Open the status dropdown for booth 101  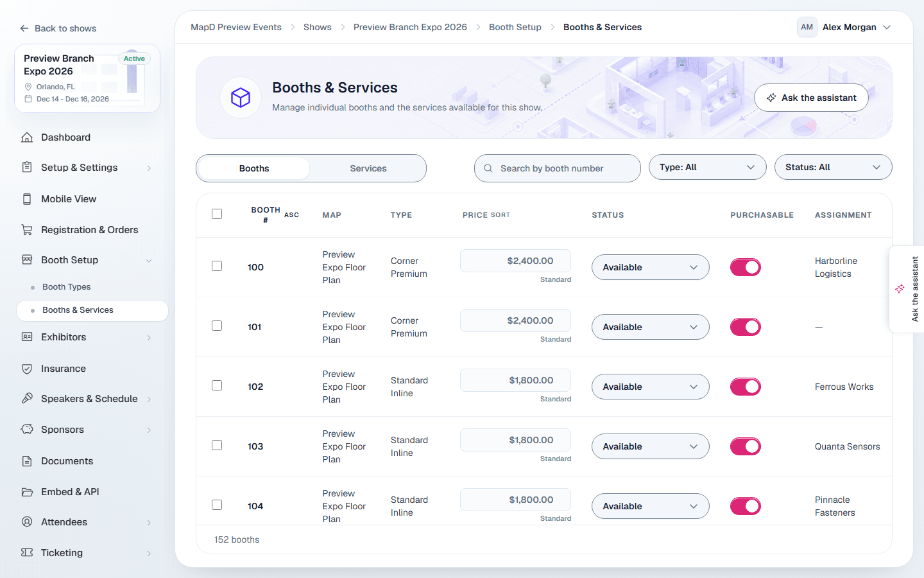click(651, 327)
